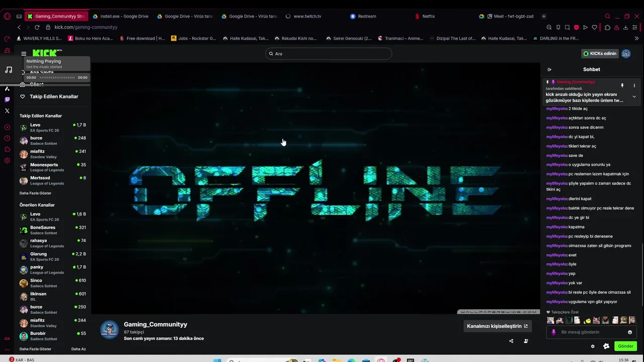This screenshot has height=362, width=644.
Task: Open the Opera music player sidebar icon
Action: (8, 70)
